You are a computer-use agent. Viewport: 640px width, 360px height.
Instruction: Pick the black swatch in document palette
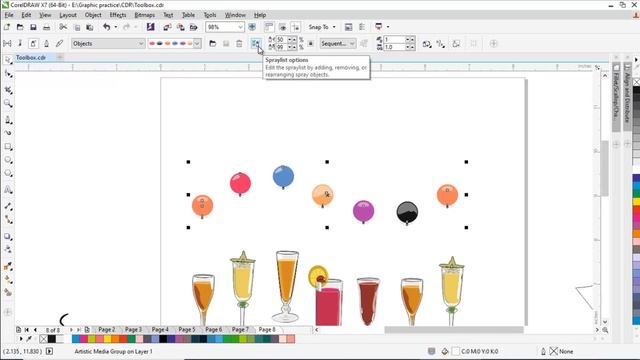pos(51,339)
